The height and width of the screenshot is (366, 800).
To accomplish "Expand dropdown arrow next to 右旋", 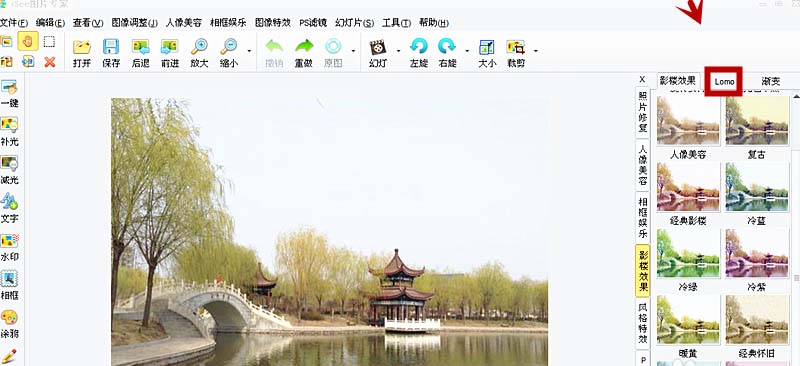I will pos(467,51).
